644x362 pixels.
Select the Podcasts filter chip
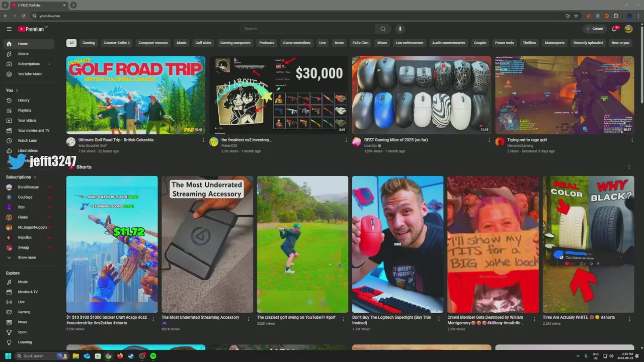tap(267, 43)
